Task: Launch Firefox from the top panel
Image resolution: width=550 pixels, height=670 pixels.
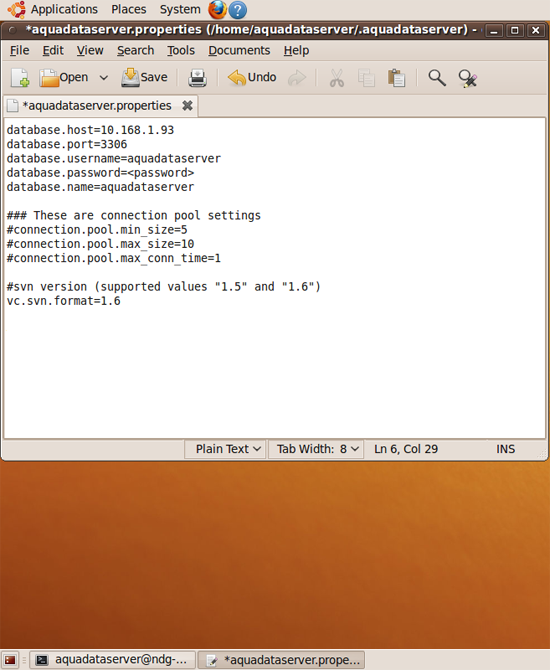Action: pos(217,9)
